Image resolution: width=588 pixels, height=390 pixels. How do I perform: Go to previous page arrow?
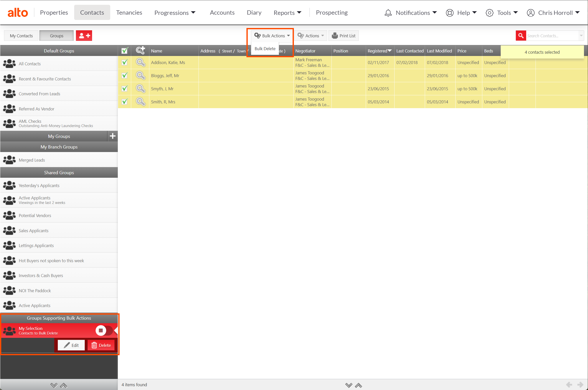(569, 385)
